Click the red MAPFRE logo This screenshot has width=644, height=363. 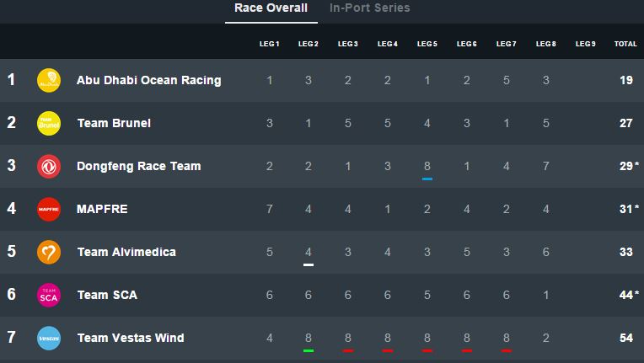click(49, 209)
